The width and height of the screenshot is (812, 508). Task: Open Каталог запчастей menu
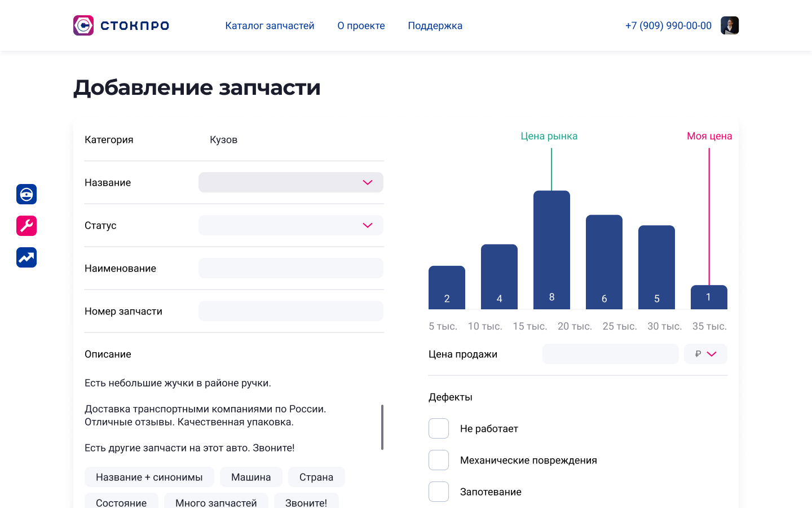pyautogui.click(x=270, y=25)
